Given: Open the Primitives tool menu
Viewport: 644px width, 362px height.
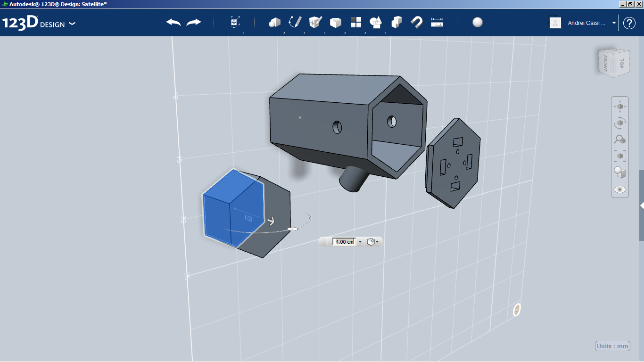Looking at the screenshot, I should (274, 22).
